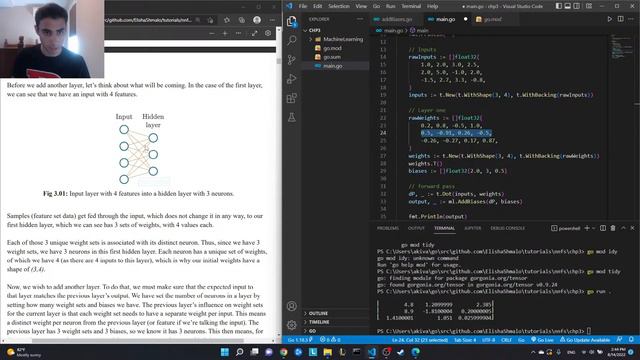Toggle secondary side bar in title bar

coord(576,6)
